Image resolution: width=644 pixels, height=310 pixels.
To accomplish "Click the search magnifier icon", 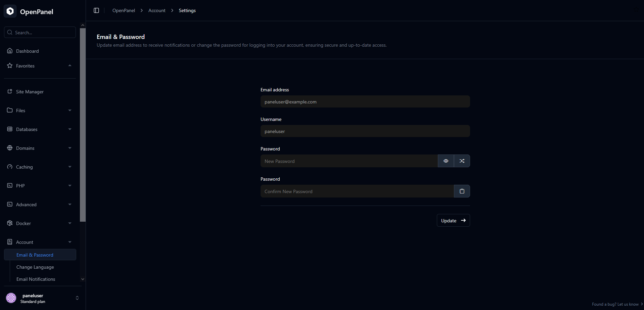I will pos(10,33).
